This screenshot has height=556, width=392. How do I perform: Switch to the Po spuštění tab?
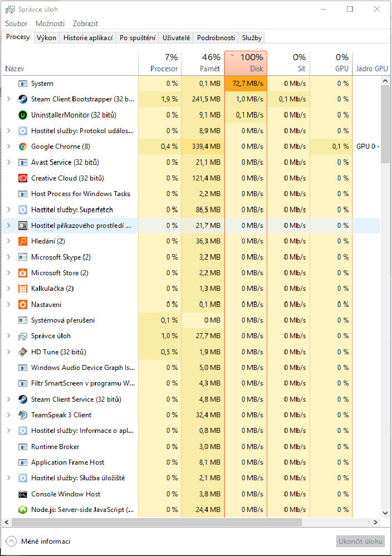click(138, 37)
